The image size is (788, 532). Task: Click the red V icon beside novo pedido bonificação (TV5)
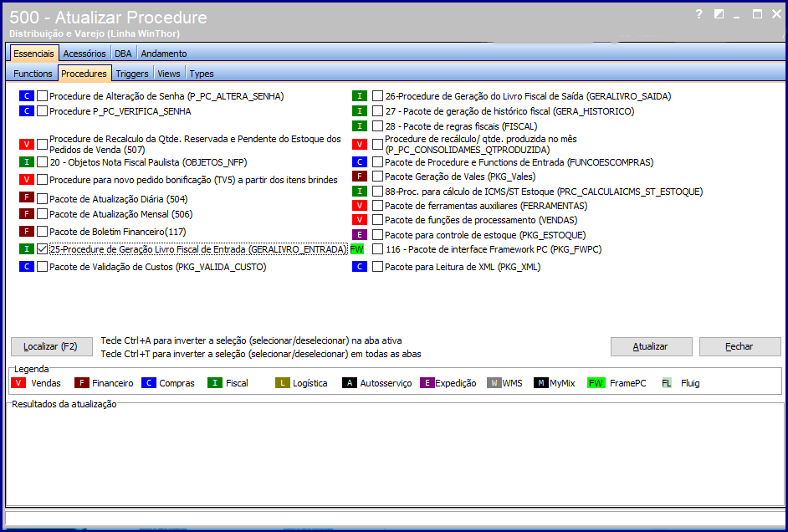click(x=27, y=179)
